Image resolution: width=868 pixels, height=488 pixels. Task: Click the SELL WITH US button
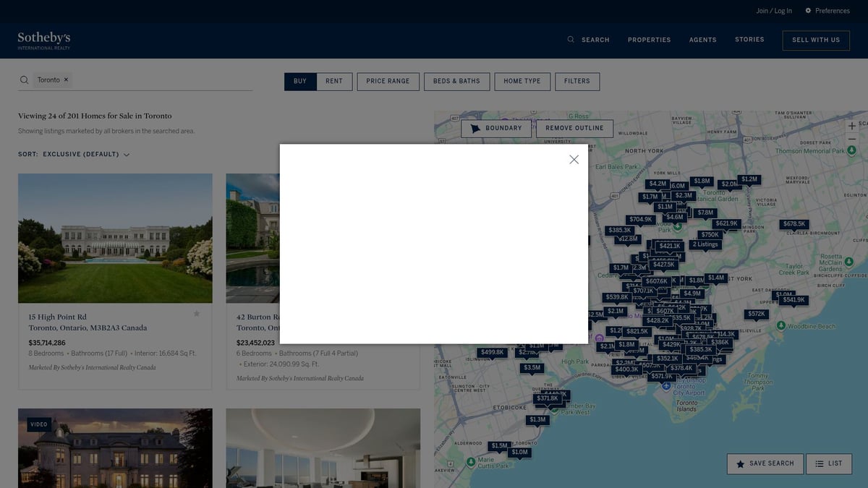pos(816,40)
